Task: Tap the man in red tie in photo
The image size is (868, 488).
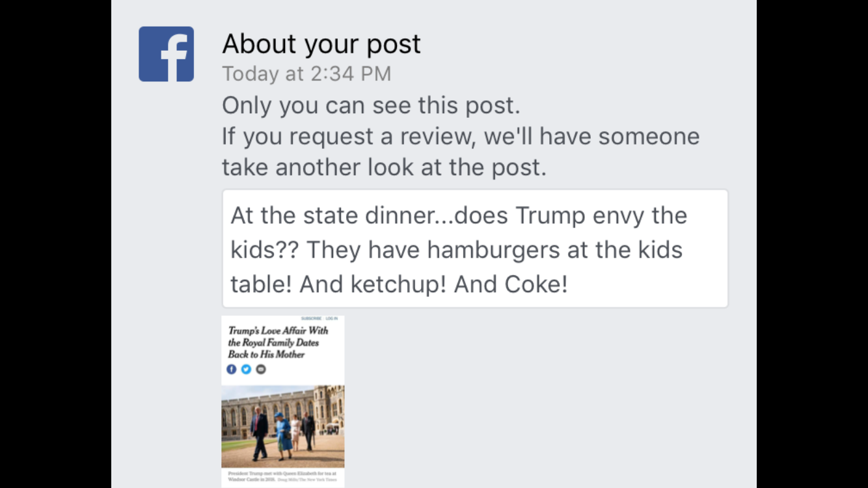Action: 260,431
